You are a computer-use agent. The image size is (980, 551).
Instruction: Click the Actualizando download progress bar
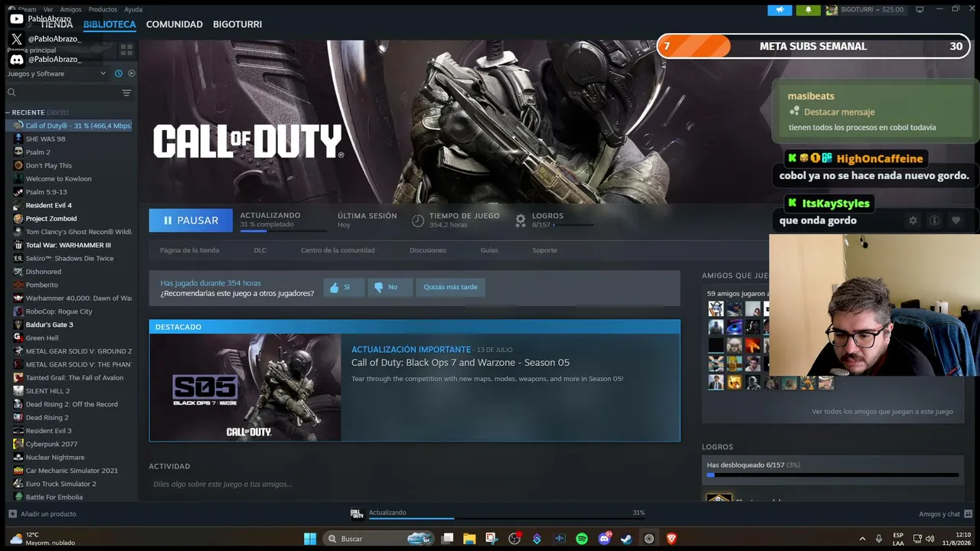507,518
